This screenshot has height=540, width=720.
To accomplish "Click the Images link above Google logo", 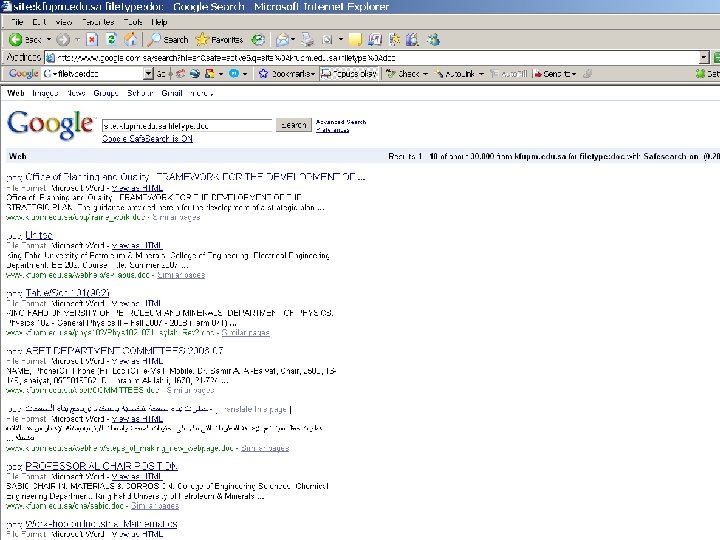I will click(45, 93).
